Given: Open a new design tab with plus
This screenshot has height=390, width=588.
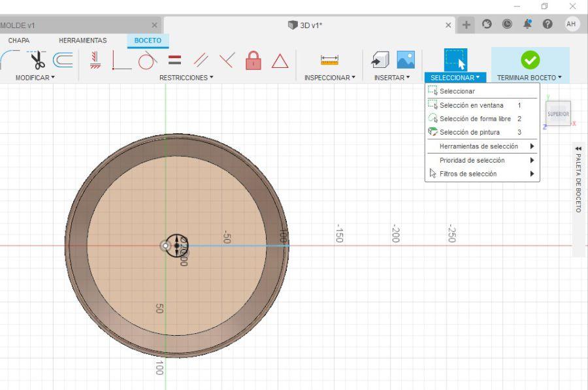Looking at the screenshot, I should tap(466, 25).
